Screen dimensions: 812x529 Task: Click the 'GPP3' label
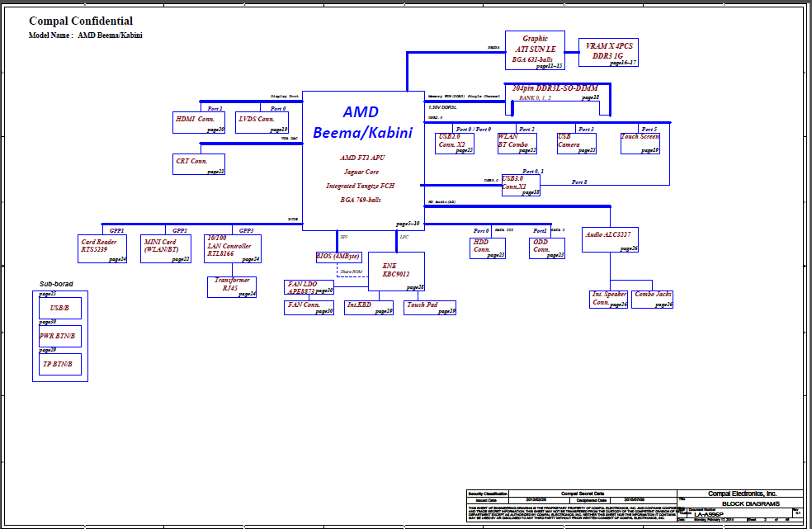tap(247, 230)
